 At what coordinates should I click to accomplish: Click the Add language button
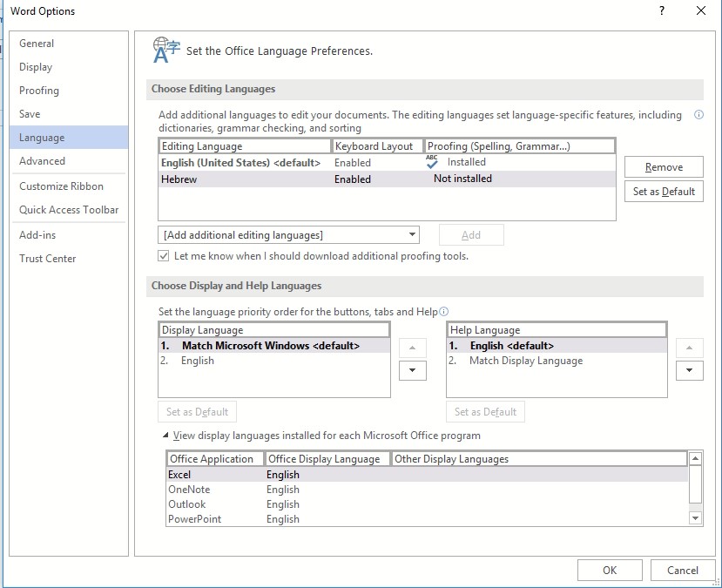471,235
